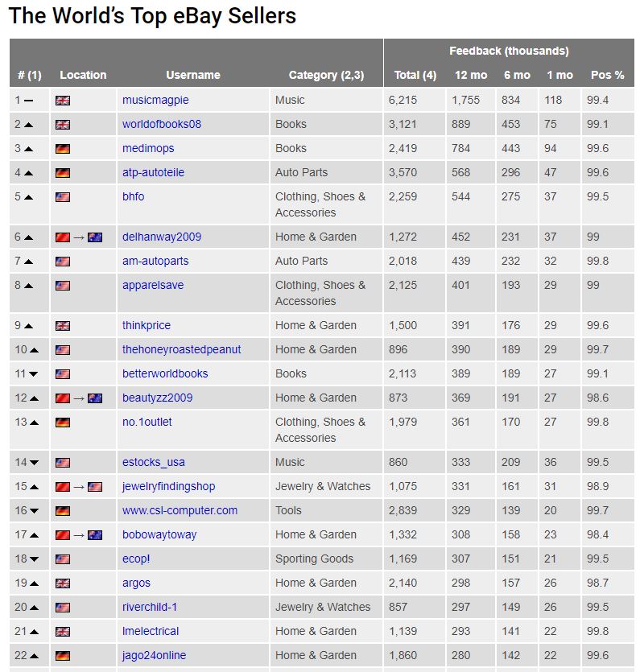The width and height of the screenshot is (640, 672).
Task: Click the German flag next to medimops
Action: click(x=63, y=149)
